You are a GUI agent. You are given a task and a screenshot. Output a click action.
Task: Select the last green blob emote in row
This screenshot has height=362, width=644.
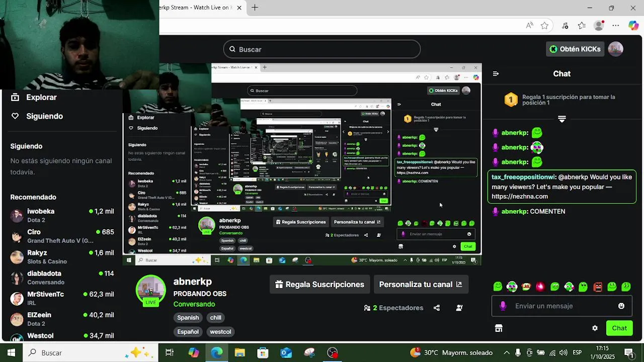(626, 287)
